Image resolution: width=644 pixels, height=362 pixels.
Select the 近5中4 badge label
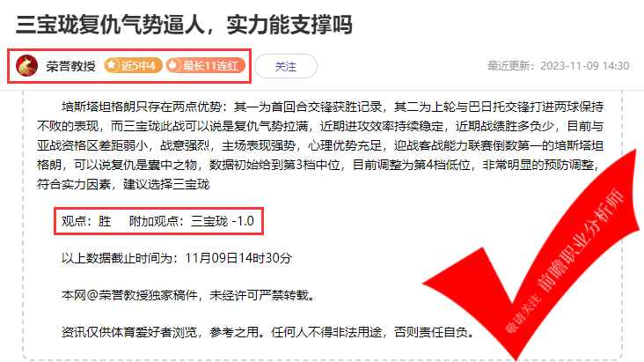[x=133, y=65]
